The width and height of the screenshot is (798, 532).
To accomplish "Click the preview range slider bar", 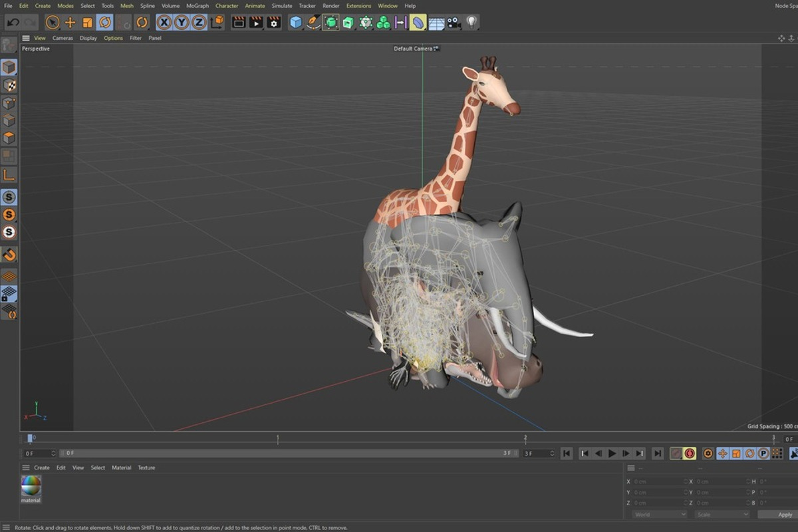I will [289, 454].
